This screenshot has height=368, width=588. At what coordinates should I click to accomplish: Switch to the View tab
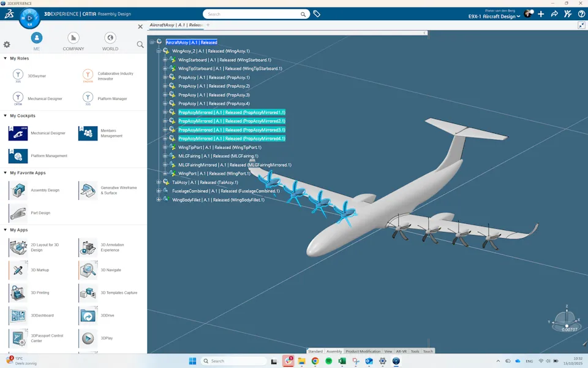click(388, 351)
